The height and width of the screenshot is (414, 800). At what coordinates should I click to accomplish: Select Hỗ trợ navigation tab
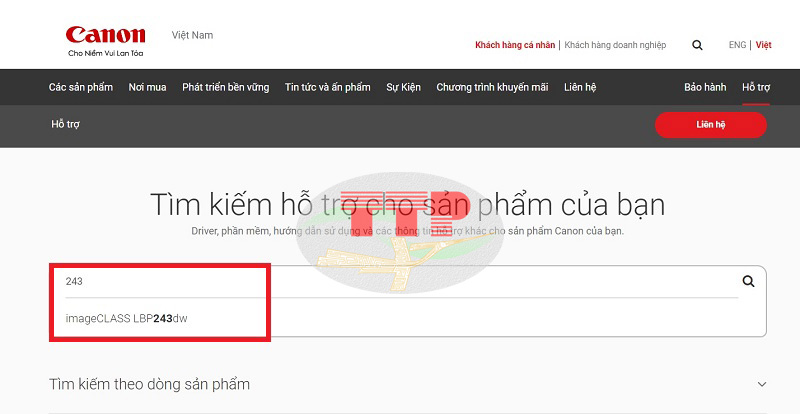click(x=756, y=87)
